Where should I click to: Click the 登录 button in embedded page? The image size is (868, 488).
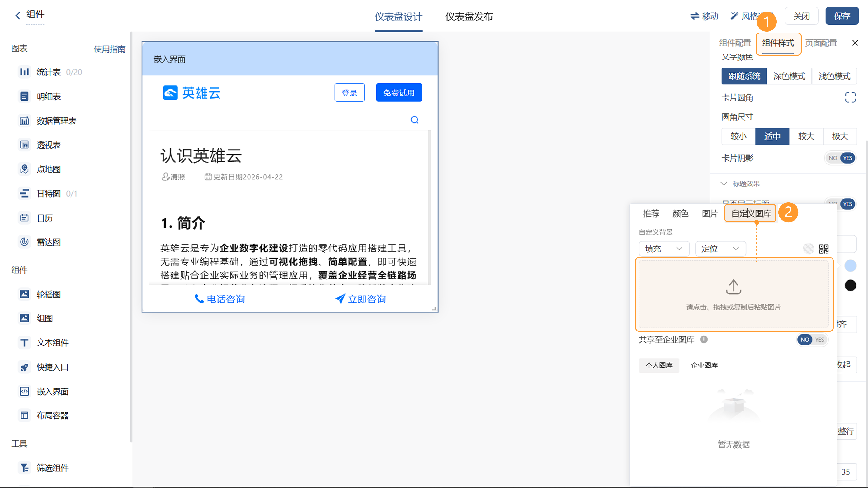click(349, 93)
